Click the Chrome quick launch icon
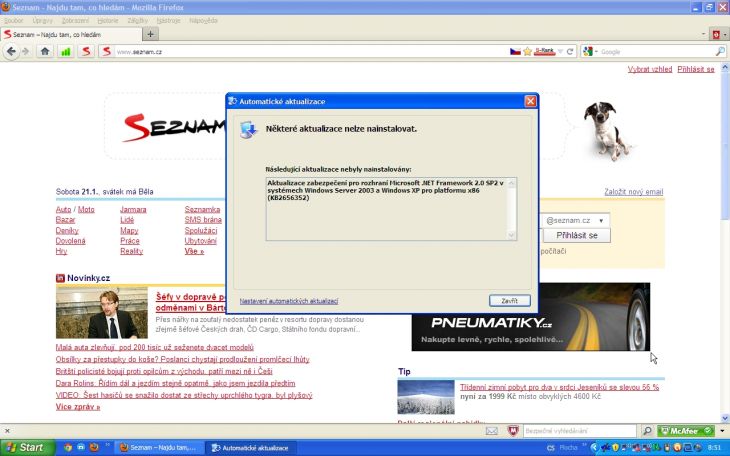Image resolution: width=730 pixels, height=456 pixels. 68,447
